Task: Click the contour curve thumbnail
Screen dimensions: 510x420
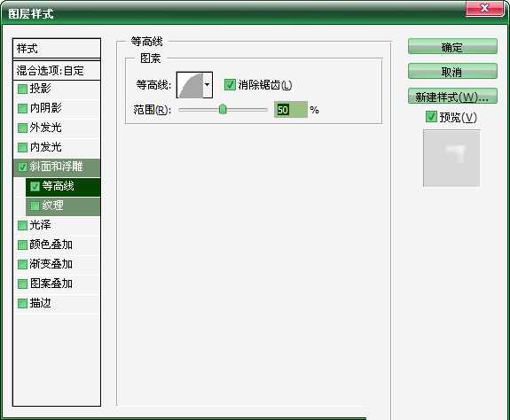Action: (191, 85)
